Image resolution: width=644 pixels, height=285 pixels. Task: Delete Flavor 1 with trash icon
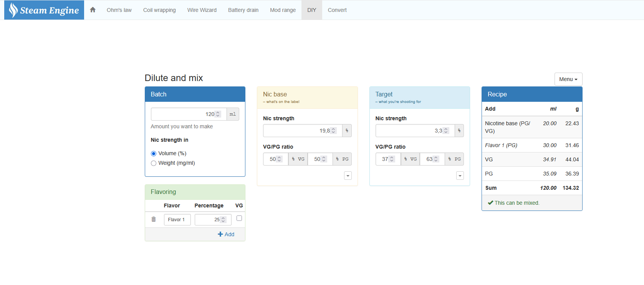click(154, 219)
